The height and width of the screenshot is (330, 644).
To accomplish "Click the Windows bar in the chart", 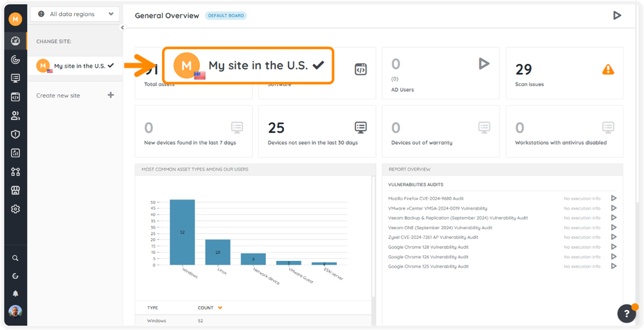I will pyautogui.click(x=182, y=232).
